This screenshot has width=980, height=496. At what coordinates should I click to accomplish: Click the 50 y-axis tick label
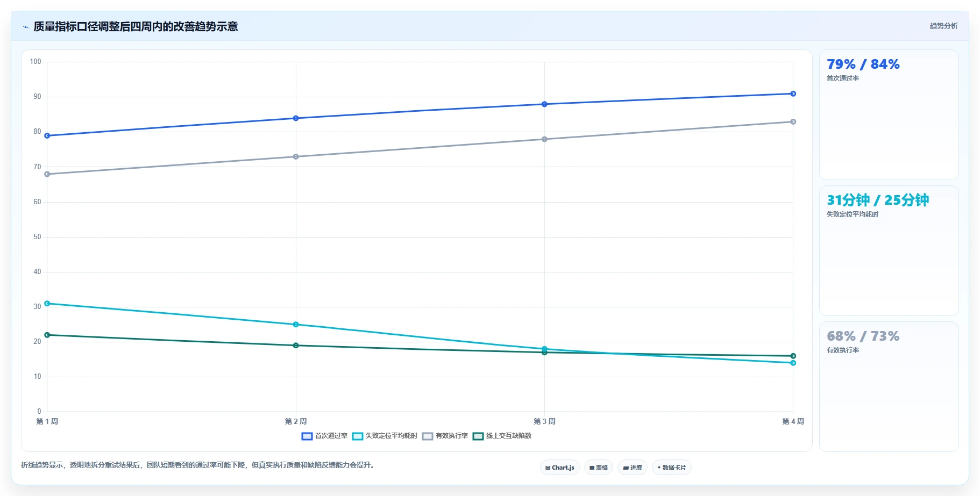coord(37,237)
